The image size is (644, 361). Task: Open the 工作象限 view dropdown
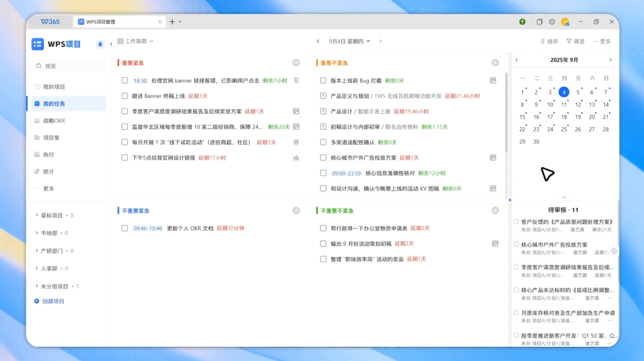[x=135, y=41]
